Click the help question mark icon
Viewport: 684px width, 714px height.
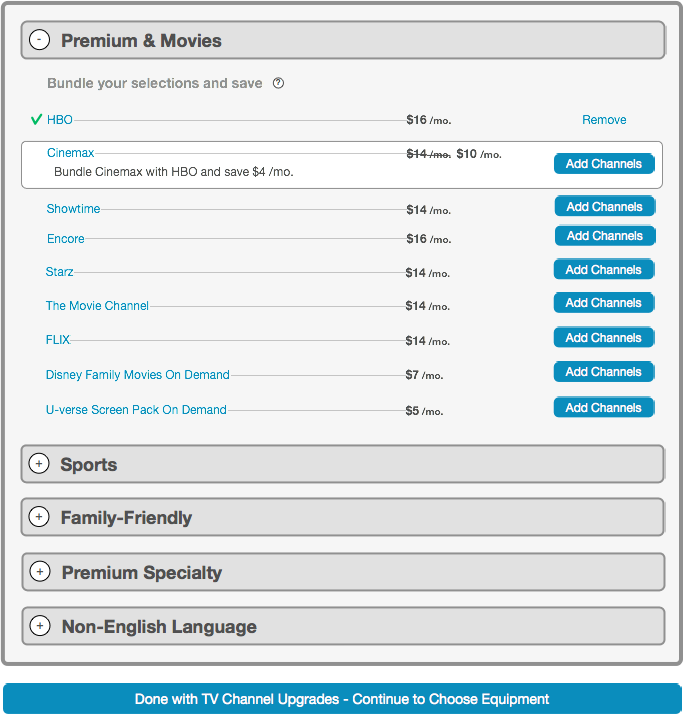pyautogui.click(x=278, y=83)
